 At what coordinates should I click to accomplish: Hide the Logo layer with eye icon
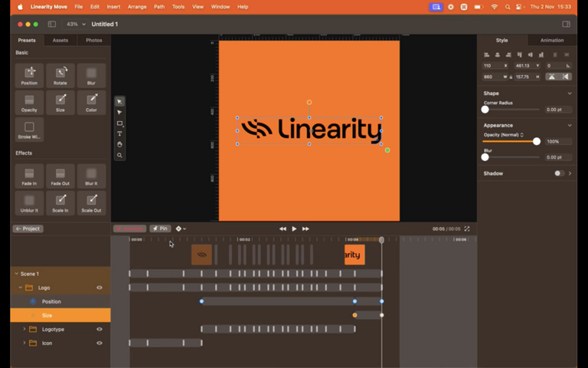point(100,287)
